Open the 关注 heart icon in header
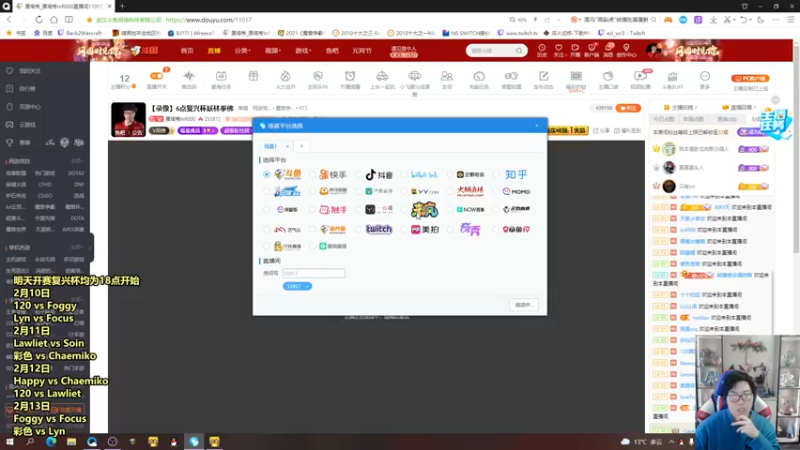 [559, 50]
